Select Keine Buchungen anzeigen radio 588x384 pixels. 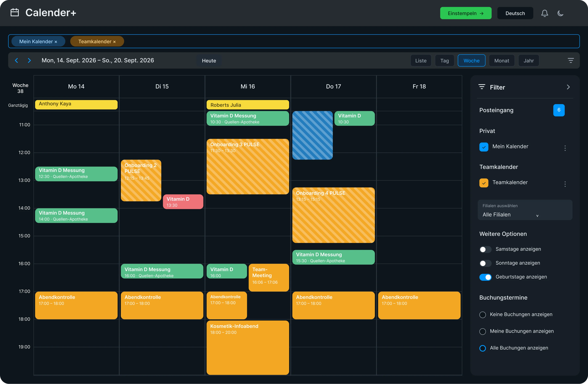[482, 315]
